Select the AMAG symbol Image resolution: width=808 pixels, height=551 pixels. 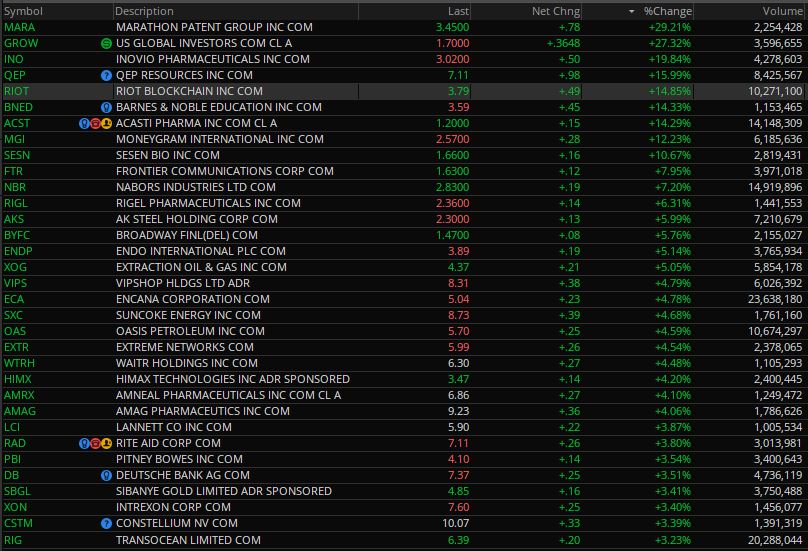tap(20, 411)
